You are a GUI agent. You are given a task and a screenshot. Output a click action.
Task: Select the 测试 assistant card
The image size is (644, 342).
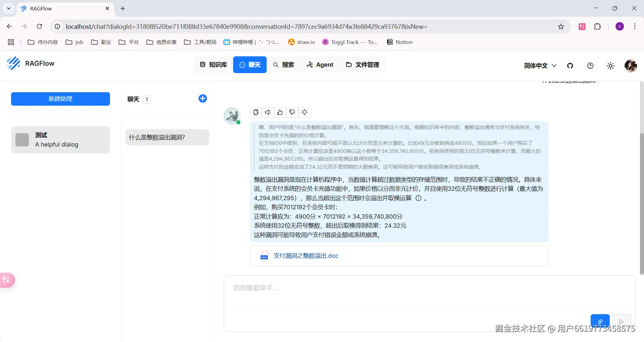click(60, 140)
